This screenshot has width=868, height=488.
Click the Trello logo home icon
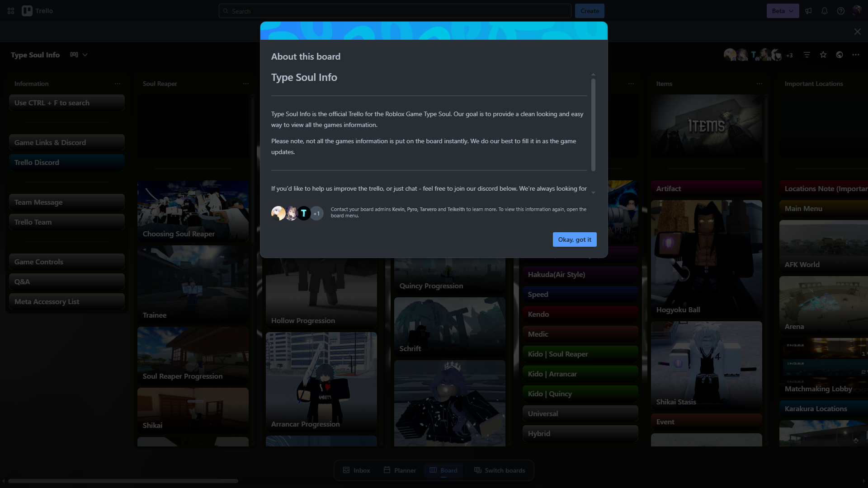click(27, 11)
